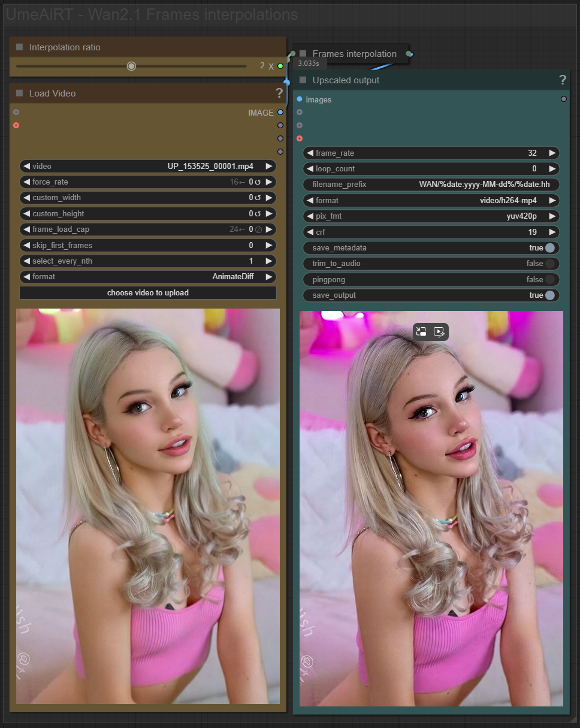This screenshot has width=580, height=728.
Task: Click the Upscaled output preview image
Action: [431, 509]
